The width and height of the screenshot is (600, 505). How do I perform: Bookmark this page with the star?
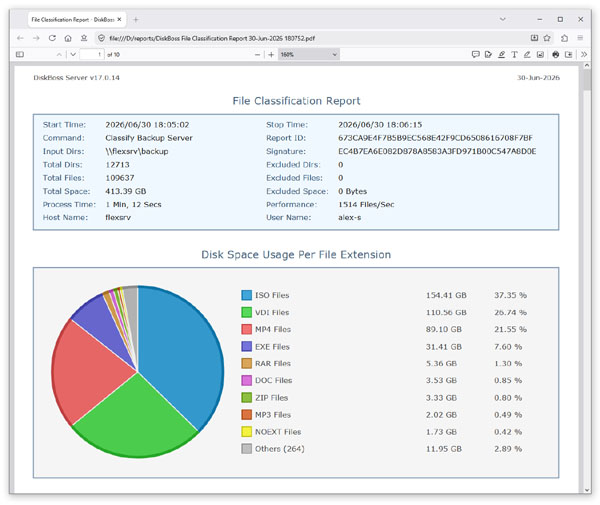[547, 38]
